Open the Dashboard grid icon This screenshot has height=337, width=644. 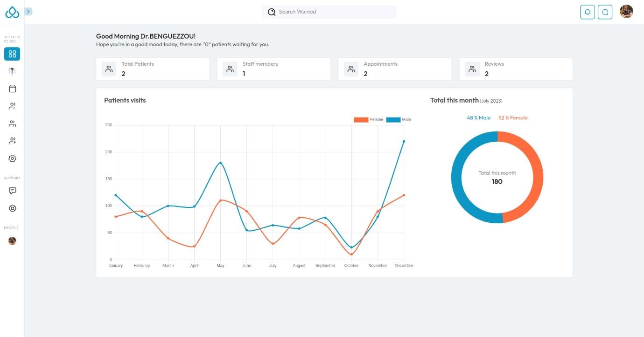(x=12, y=54)
